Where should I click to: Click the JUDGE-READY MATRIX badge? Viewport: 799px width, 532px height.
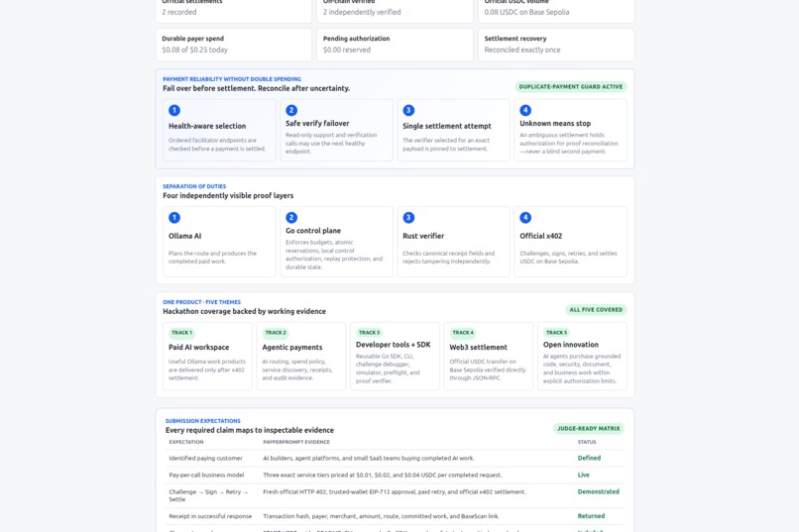click(589, 429)
